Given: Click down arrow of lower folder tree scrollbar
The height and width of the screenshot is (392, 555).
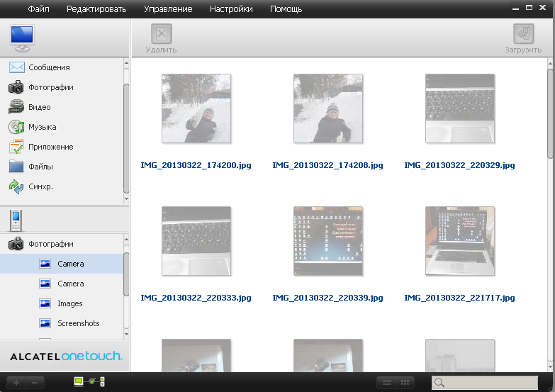Looking at the screenshot, I should 126,334.
